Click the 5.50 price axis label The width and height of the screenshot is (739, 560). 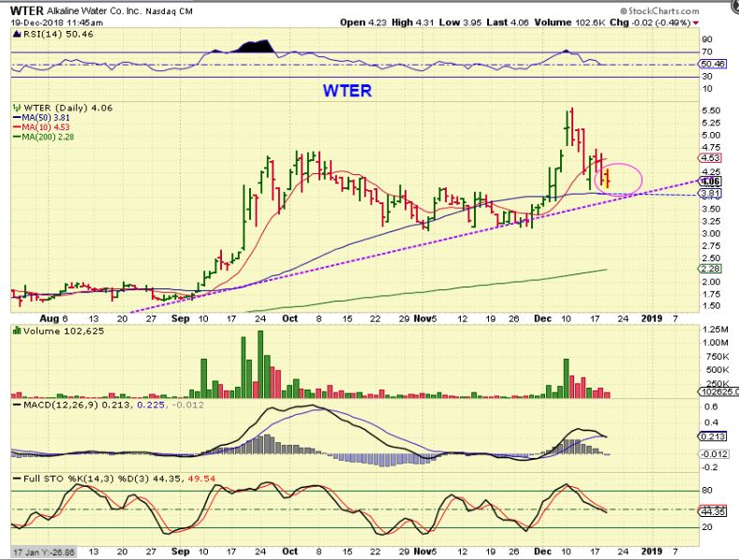pos(711,111)
